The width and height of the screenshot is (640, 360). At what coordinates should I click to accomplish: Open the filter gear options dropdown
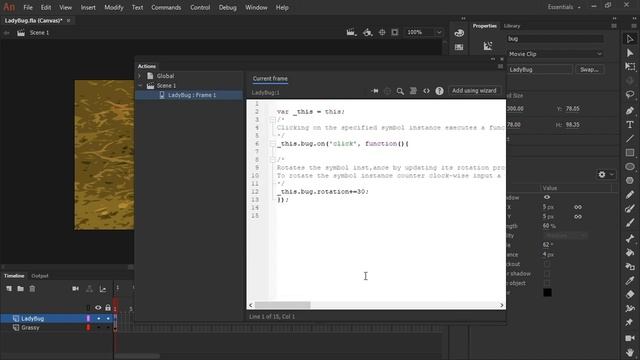[606, 174]
